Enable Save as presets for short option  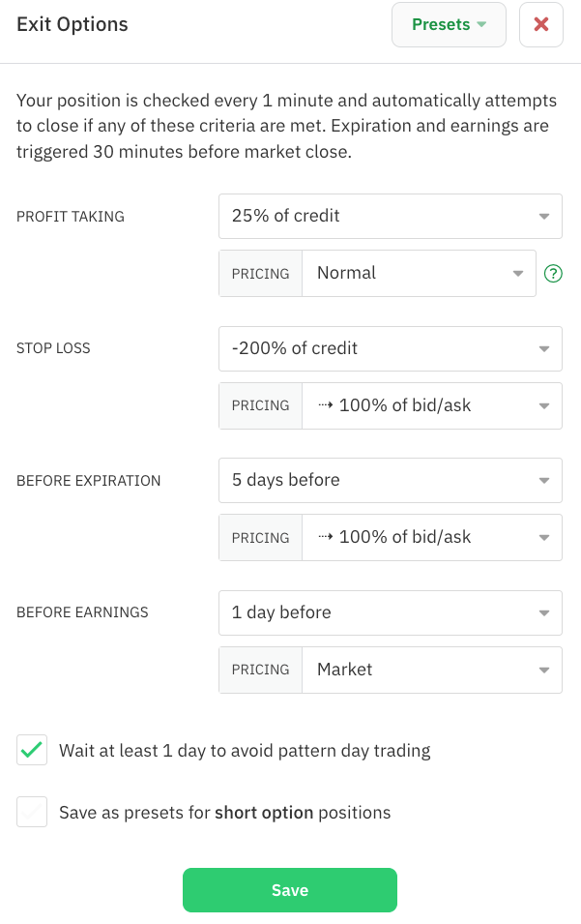[x=32, y=812]
